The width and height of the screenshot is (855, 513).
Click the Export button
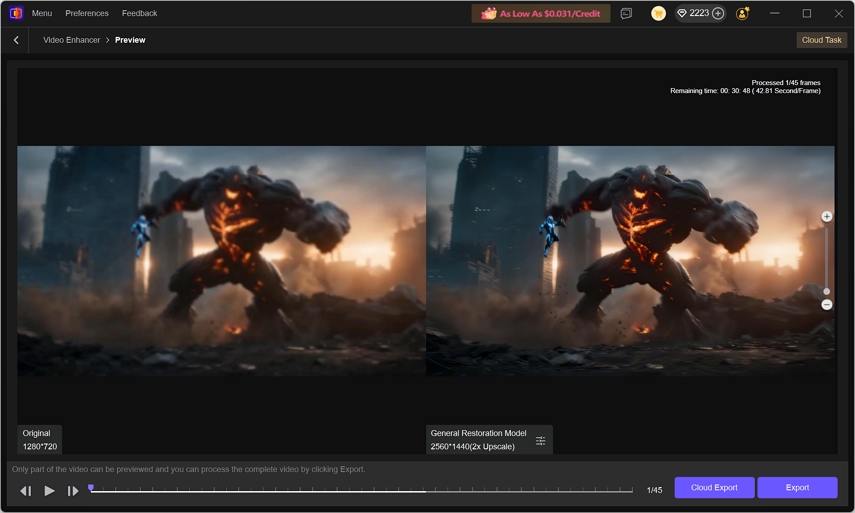(797, 487)
